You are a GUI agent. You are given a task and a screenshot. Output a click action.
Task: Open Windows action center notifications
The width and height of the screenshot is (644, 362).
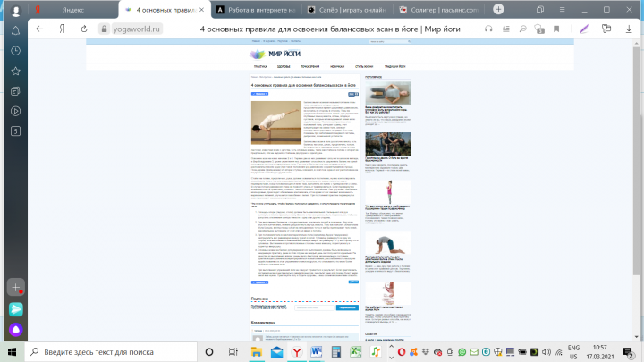(x=629, y=352)
